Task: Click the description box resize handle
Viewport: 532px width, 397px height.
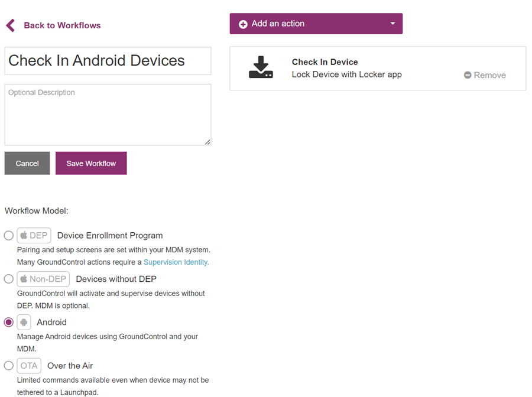Action: [x=207, y=141]
